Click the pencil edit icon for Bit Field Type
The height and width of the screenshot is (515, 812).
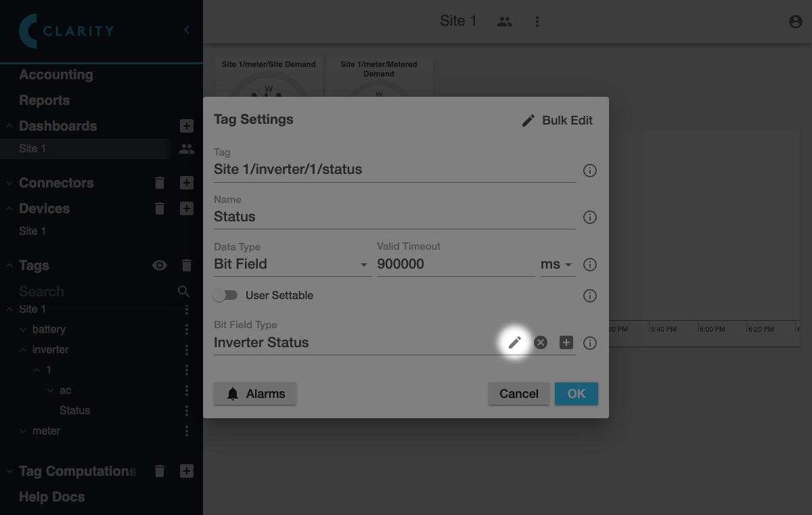[x=515, y=342]
